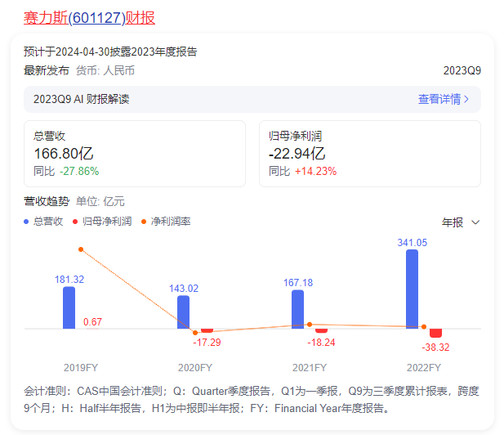504x435 pixels.
Task: Click the red 归母净利润 legend dot
Action: point(75,222)
